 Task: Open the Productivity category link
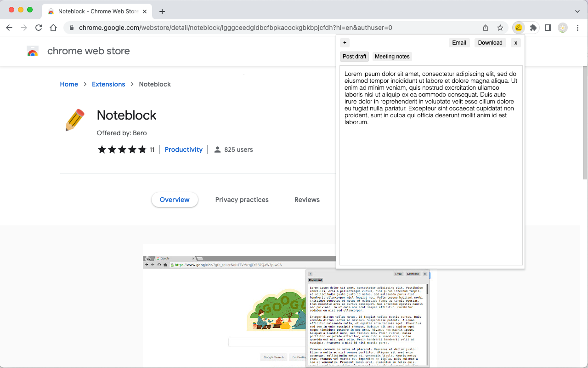click(x=184, y=149)
